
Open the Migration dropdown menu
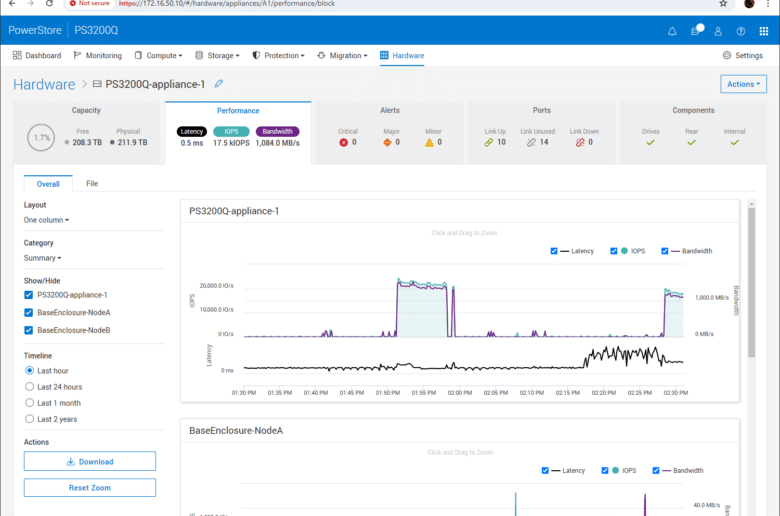point(342,56)
